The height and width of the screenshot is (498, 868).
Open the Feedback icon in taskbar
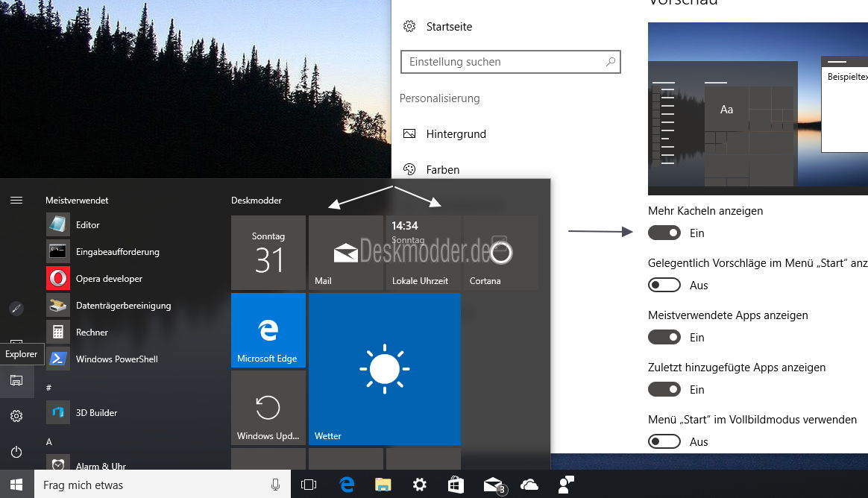coord(566,485)
